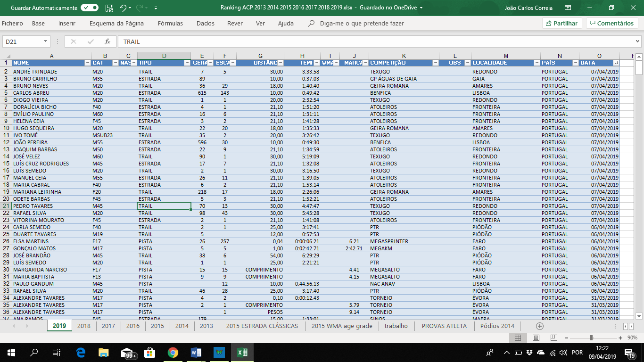Click the Partilhar button

point(562,23)
